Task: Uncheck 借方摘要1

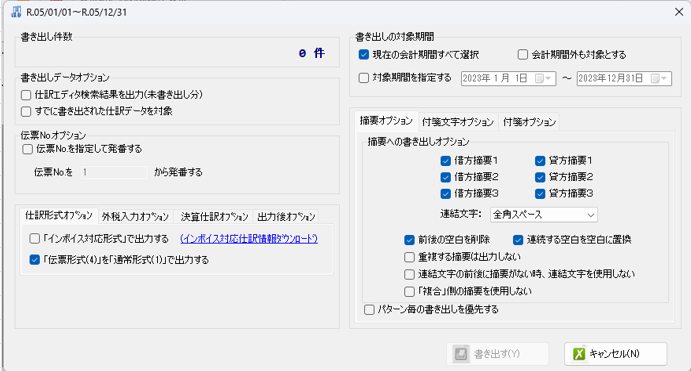Action: 446,161
